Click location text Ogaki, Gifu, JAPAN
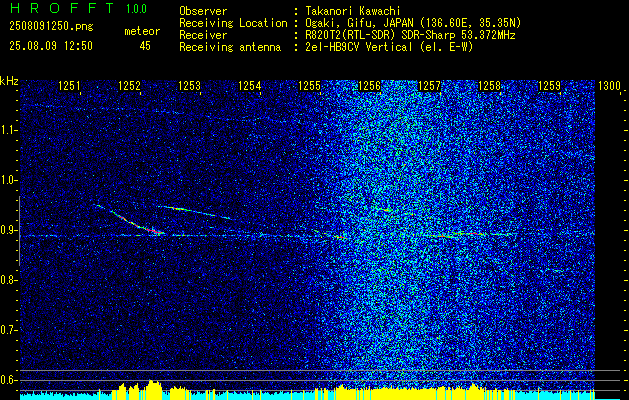The image size is (629, 400). (x=359, y=23)
